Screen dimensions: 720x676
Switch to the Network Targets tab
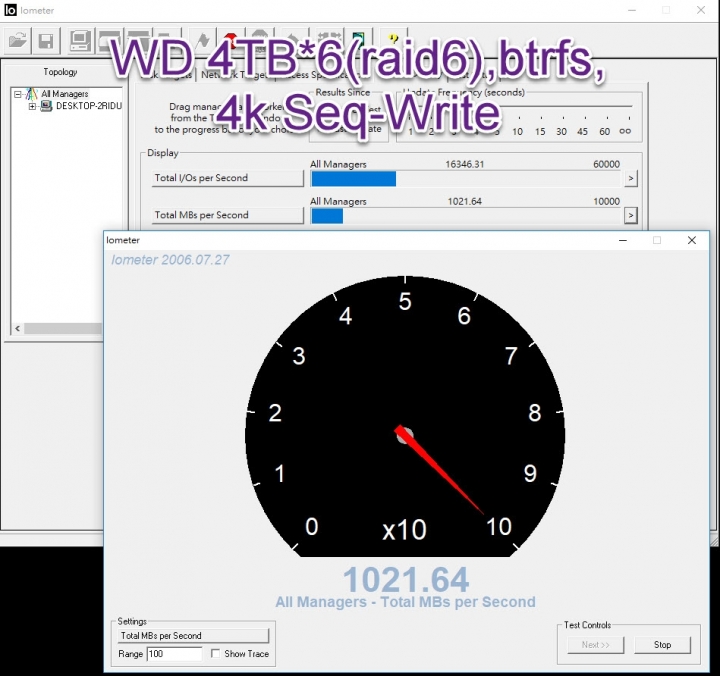[234, 75]
